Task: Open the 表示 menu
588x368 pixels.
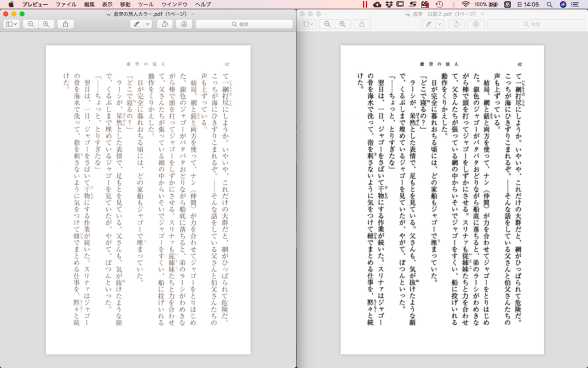Action: pyautogui.click(x=106, y=5)
